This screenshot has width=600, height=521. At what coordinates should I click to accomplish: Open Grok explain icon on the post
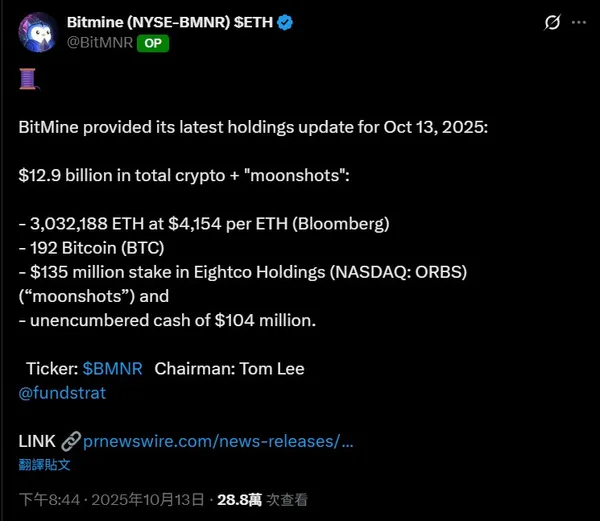(551, 22)
